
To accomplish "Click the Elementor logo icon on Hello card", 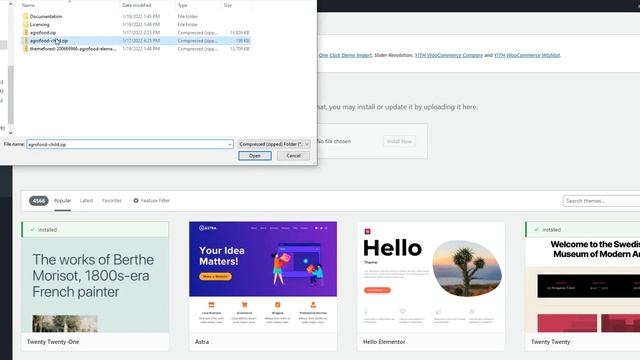I will [367, 231].
